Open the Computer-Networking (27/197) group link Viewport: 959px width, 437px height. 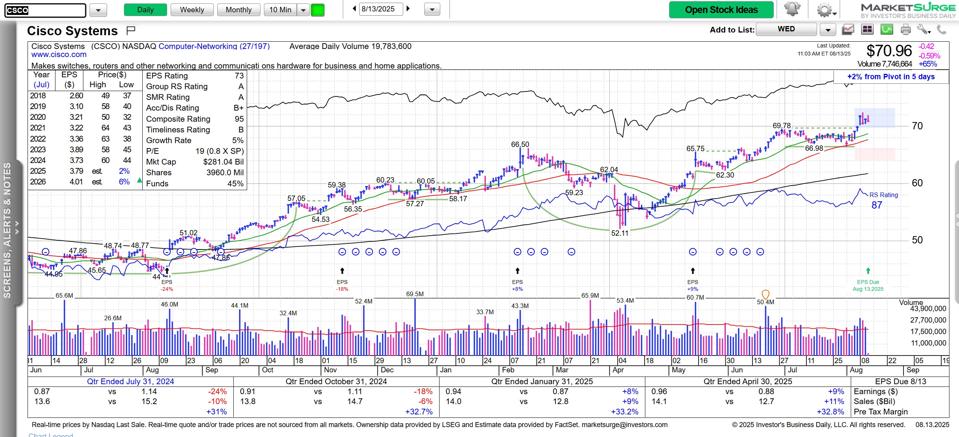coord(213,46)
